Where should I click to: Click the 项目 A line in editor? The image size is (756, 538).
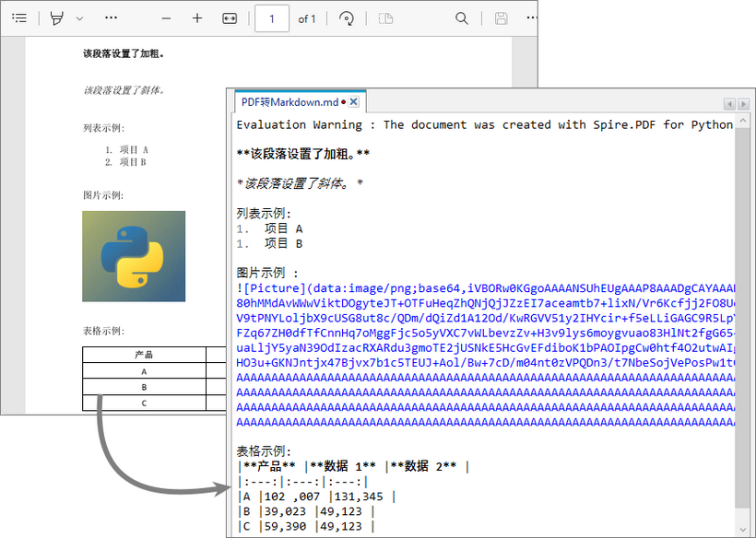[x=269, y=228]
